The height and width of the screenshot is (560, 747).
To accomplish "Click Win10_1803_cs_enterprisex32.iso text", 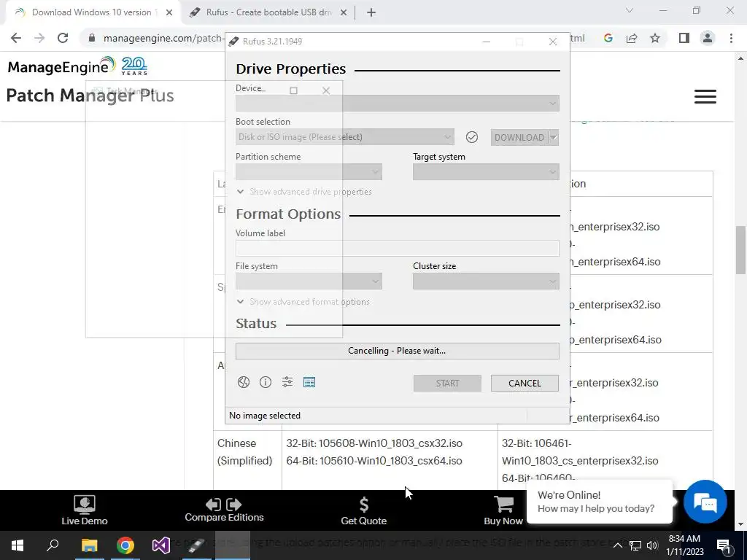I will [580, 461].
